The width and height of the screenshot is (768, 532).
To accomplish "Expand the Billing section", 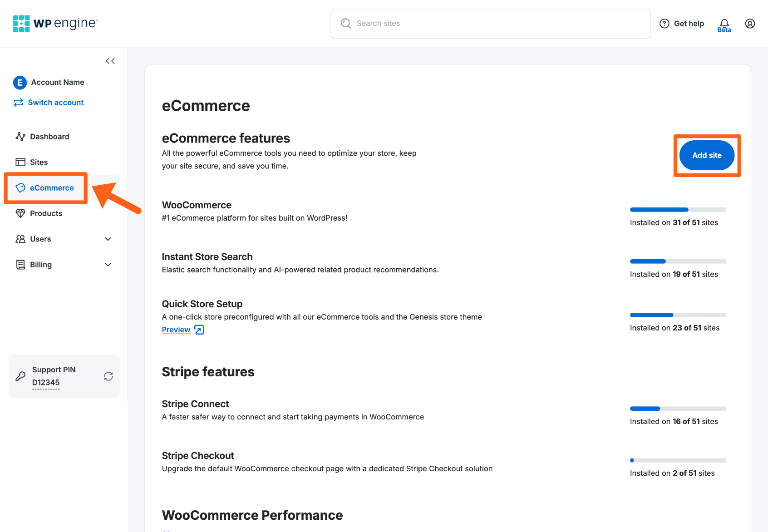I will tap(108, 264).
